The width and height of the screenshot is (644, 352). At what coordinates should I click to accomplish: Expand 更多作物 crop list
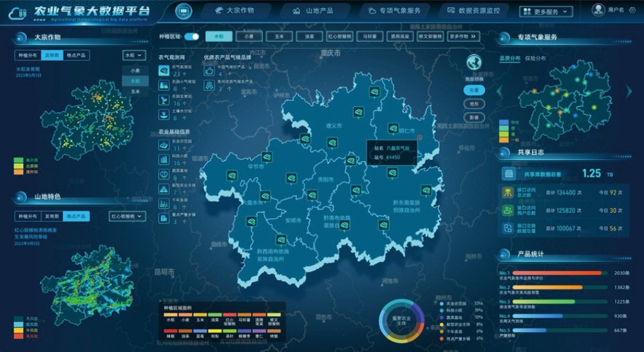tap(462, 36)
